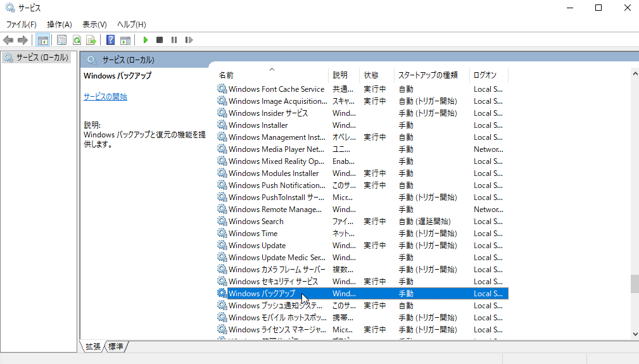The image size is (639, 364).
Task: Sort by the 名前 column header
Action: pos(272,75)
